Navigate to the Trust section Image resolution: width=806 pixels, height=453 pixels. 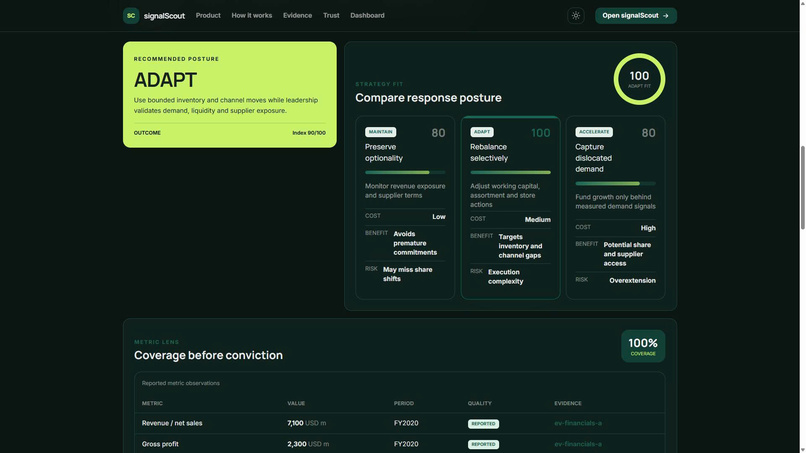tap(331, 15)
